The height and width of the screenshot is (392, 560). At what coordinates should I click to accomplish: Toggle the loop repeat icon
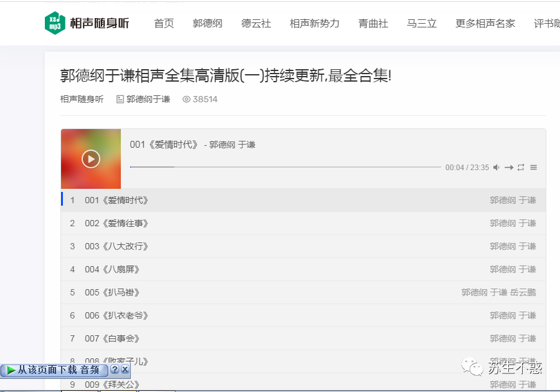(521, 167)
